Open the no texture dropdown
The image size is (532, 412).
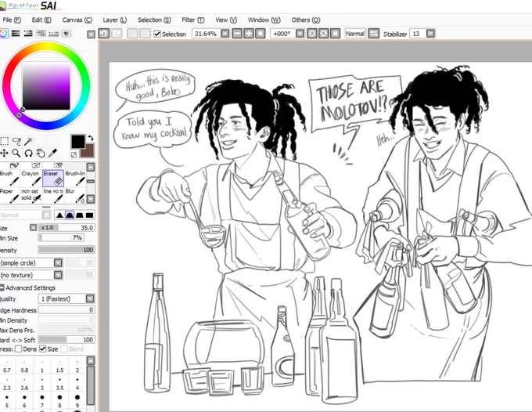(x=59, y=275)
